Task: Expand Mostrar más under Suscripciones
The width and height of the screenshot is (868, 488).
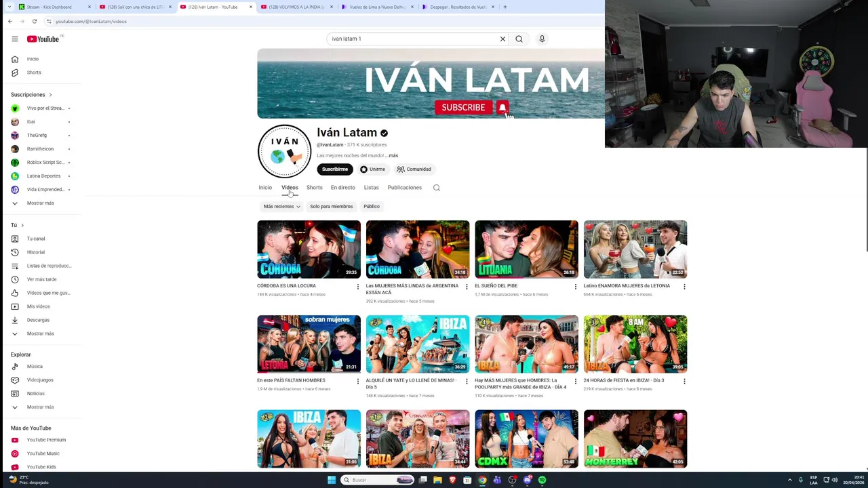Action: [x=41, y=203]
